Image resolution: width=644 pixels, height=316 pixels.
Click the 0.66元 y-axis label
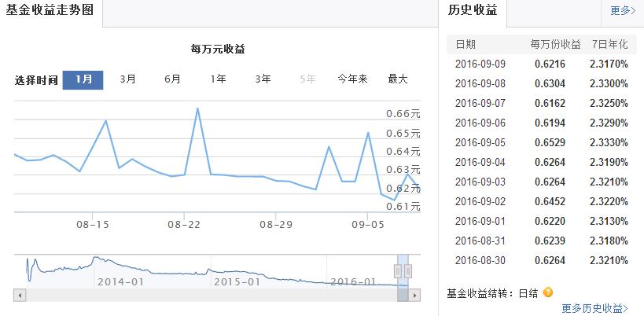403,114
